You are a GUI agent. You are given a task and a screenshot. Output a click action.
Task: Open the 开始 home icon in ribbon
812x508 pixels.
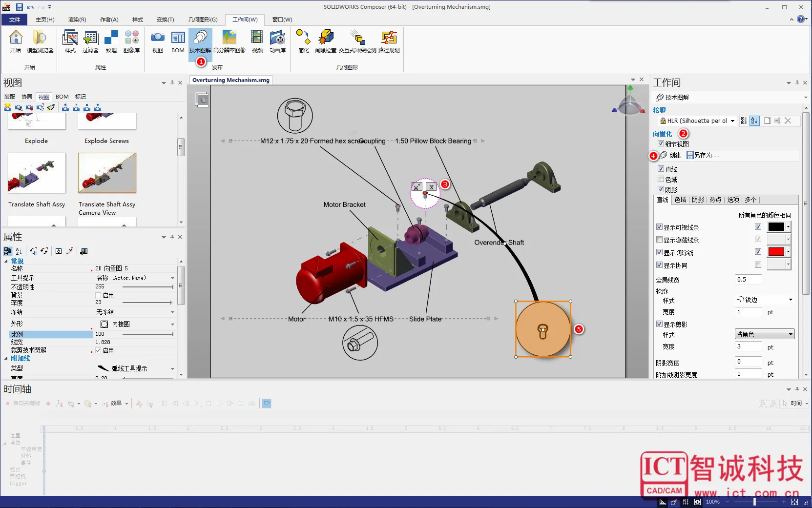tap(16, 41)
